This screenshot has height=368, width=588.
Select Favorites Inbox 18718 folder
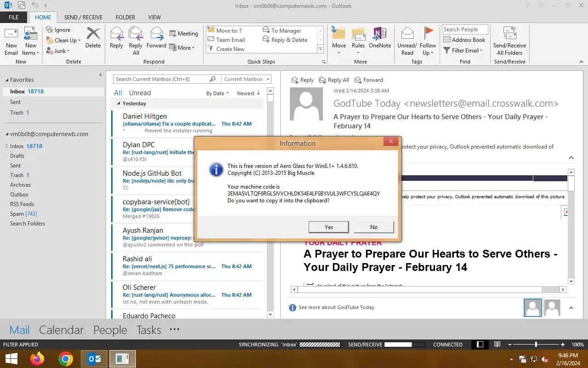53,92
